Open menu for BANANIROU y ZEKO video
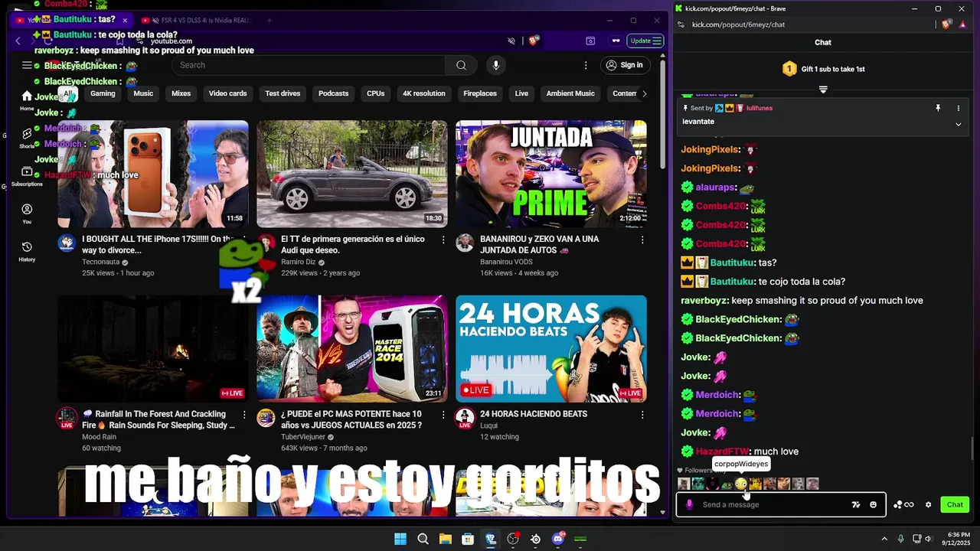 point(642,240)
